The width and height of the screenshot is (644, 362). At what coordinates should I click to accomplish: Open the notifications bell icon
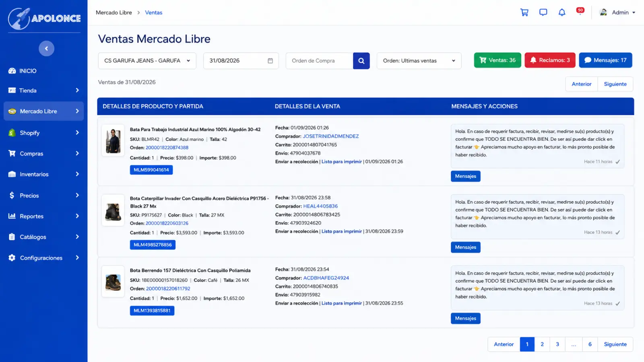click(562, 12)
